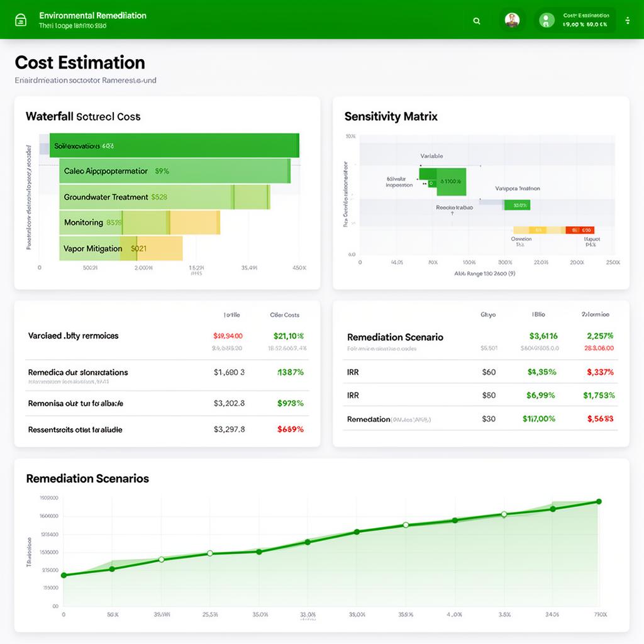The height and width of the screenshot is (644, 644).
Task: Click the 2,257% green value
Action: coord(600,336)
